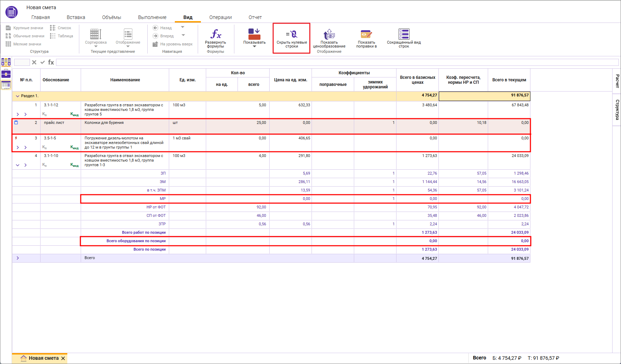Open the Главная tab
621x364 pixels.
click(x=41, y=17)
